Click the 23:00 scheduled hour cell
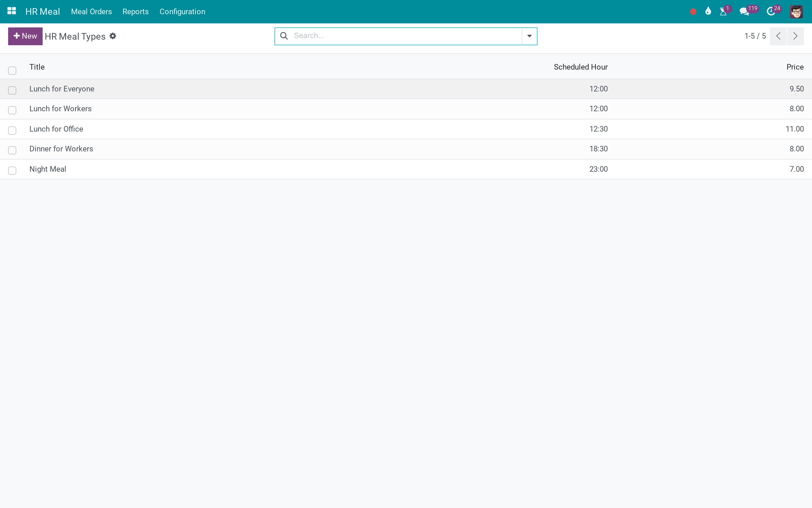812x508 pixels. (x=598, y=169)
